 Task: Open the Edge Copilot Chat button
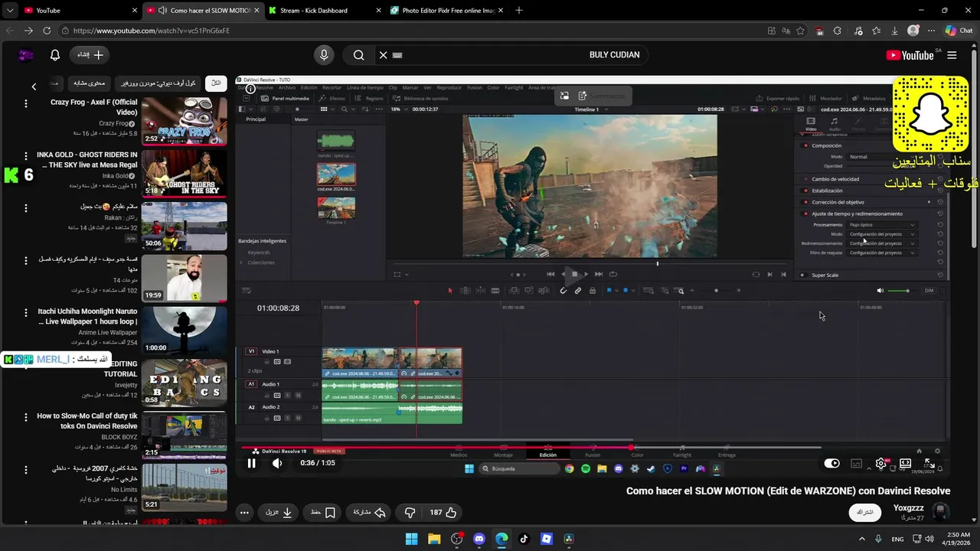coord(959,31)
